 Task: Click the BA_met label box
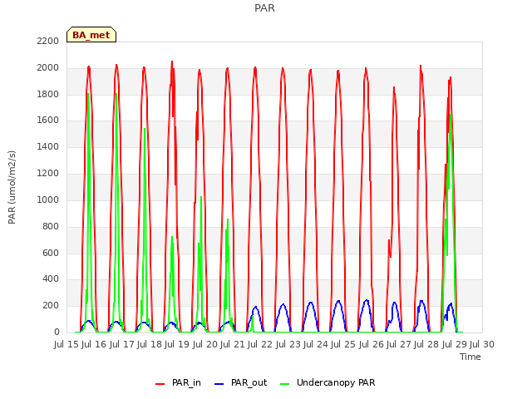(91, 35)
